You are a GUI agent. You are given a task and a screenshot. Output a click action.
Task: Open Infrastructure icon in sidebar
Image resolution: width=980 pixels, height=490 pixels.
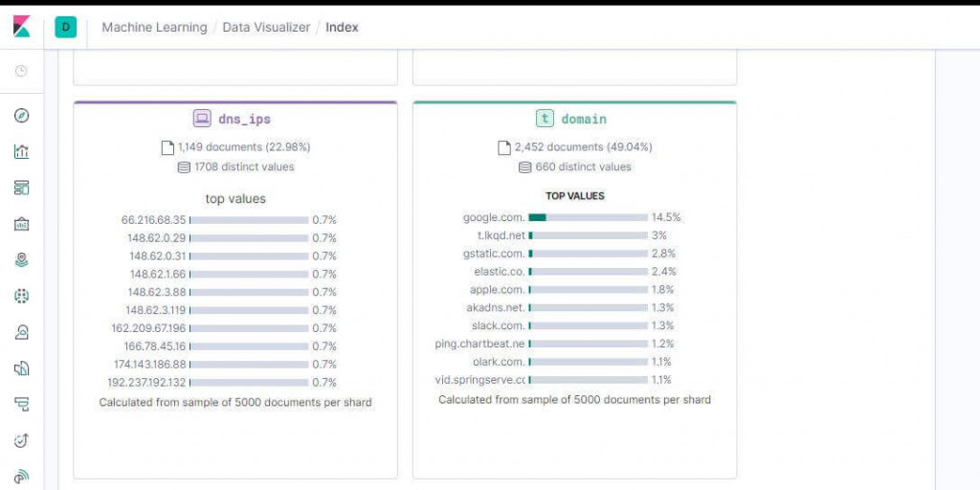[21, 332]
